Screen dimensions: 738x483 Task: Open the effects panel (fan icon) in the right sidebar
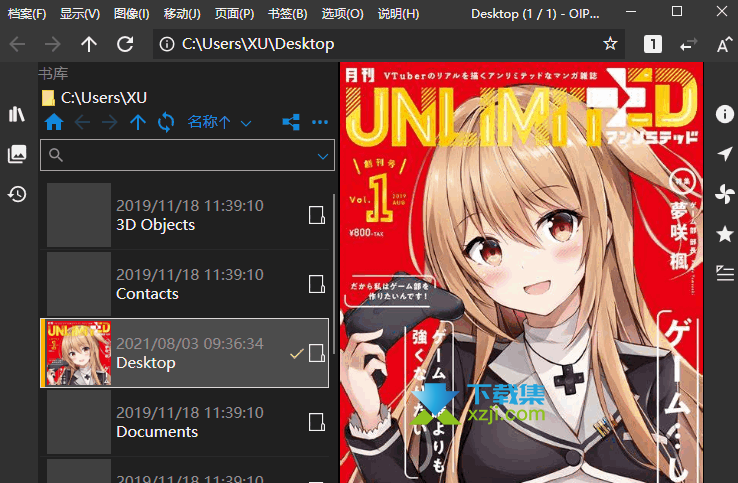pyautogui.click(x=725, y=194)
